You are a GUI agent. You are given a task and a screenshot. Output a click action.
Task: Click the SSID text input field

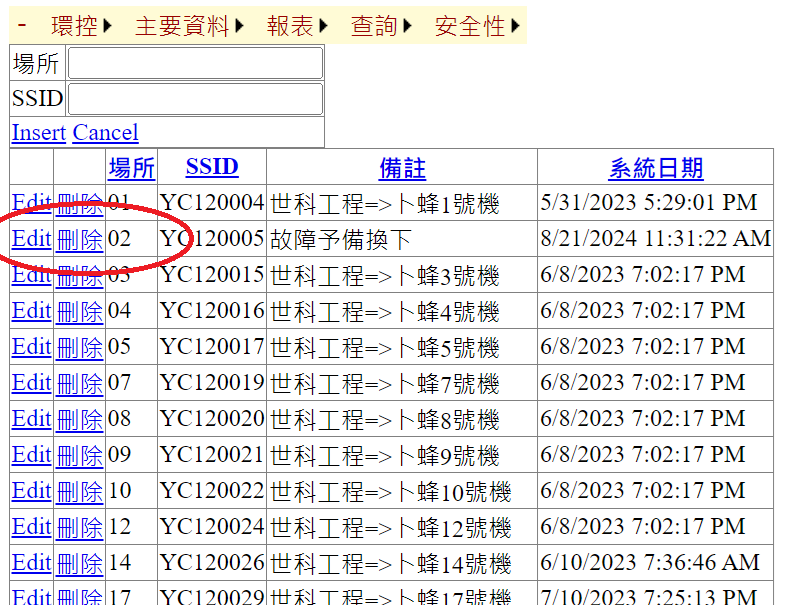tap(195, 99)
